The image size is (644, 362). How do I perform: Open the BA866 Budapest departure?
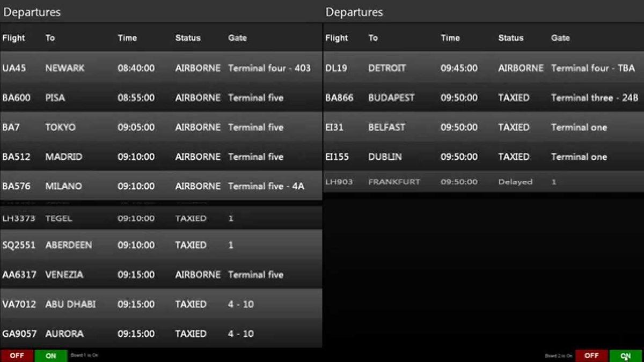[x=483, y=98]
